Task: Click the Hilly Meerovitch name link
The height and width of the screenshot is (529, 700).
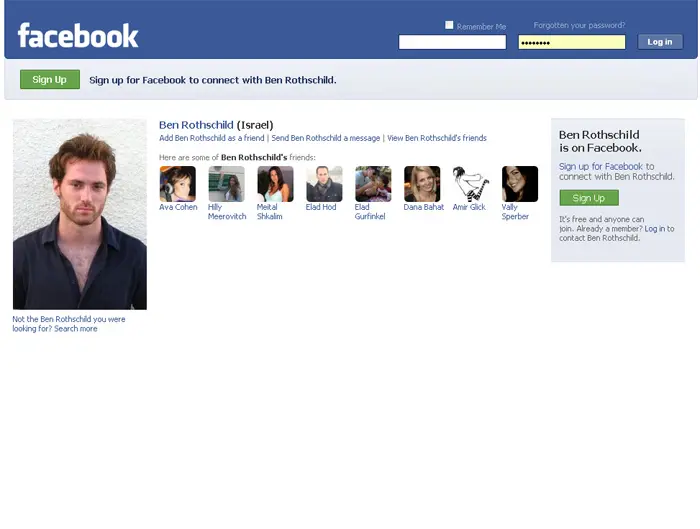Action: 227,212
